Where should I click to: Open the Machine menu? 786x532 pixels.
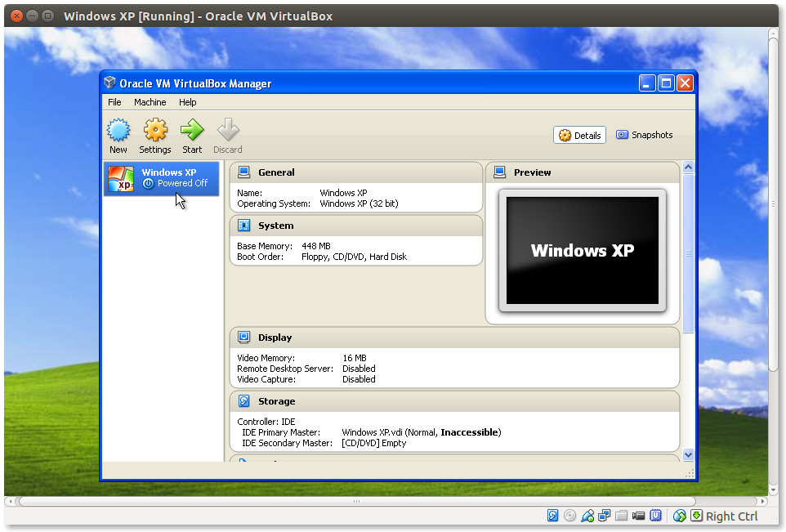coord(150,102)
